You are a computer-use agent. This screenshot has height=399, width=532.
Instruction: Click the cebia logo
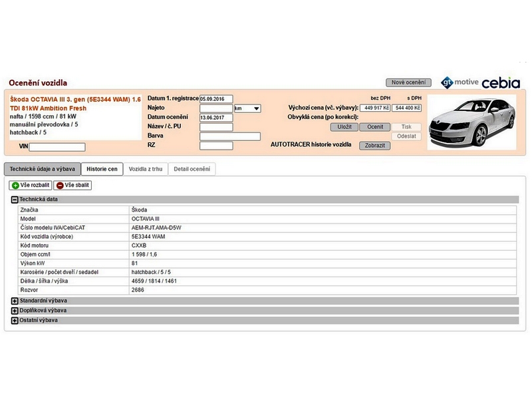point(501,82)
